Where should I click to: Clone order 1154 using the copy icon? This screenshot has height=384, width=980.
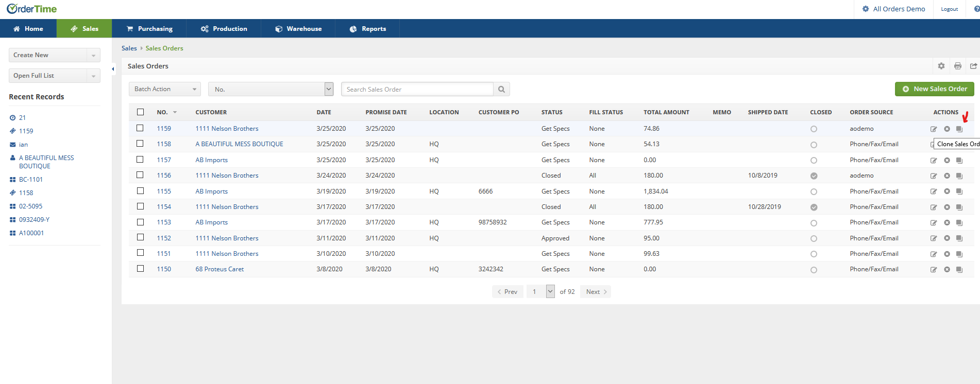959,207
